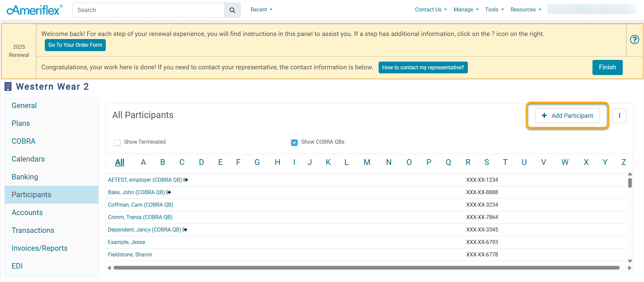Viewport: 644px width, 282px height.
Task: Filter participants by letter B
Action: [163, 163]
